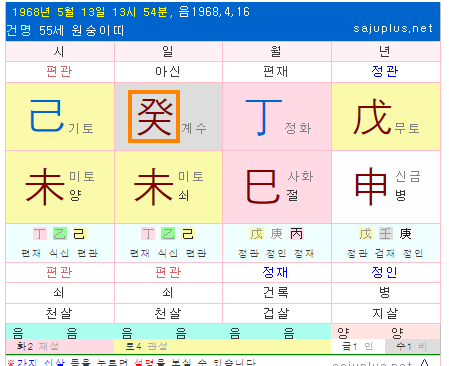Click the blue 정인 link in year column
This screenshot has height=366, width=449.
pyautogui.click(x=385, y=272)
